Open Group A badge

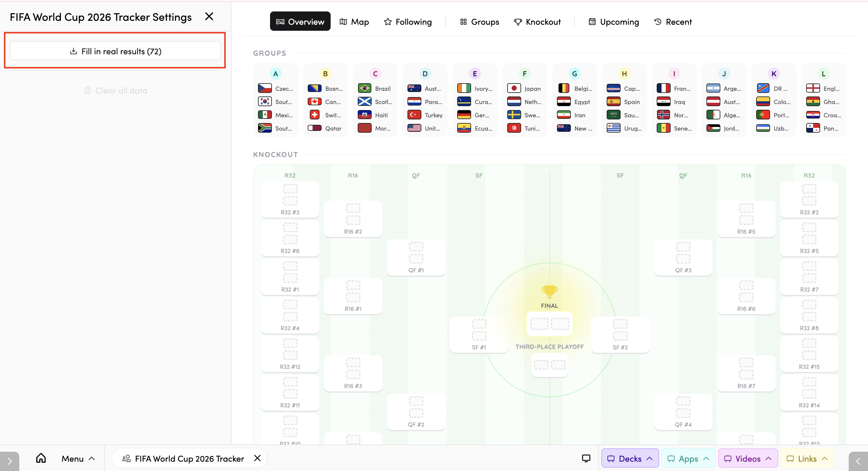pyautogui.click(x=275, y=74)
